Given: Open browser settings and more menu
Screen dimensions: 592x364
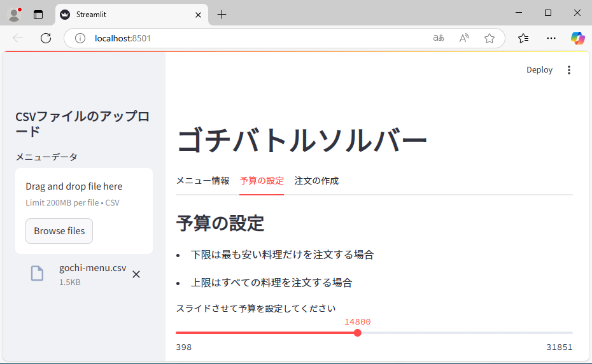Looking at the screenshot, I should (x=551, y=38).
